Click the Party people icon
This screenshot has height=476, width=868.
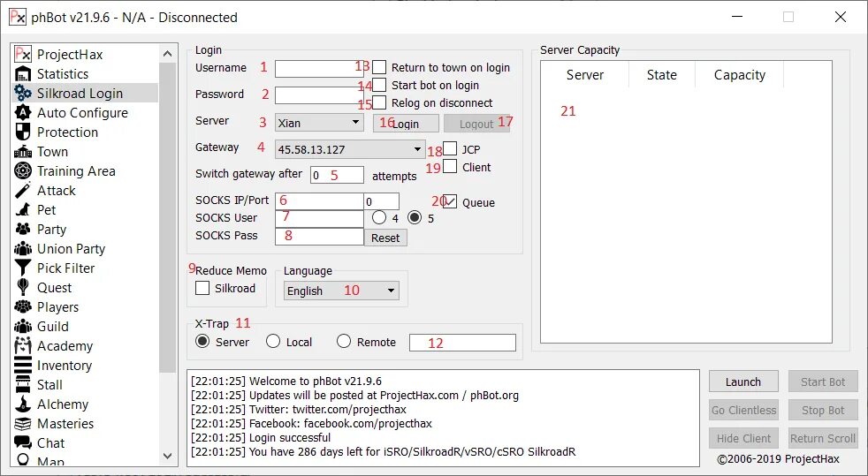tap(23, 229)
